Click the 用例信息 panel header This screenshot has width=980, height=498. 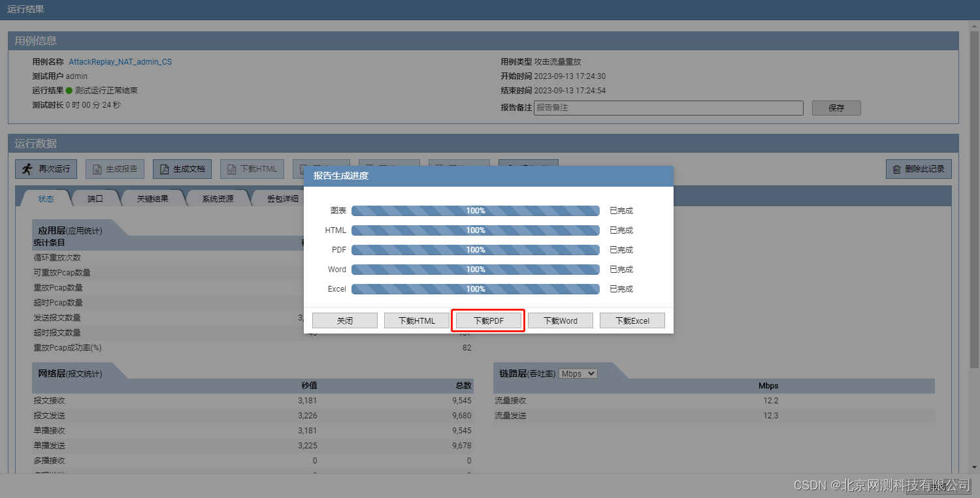483,40
